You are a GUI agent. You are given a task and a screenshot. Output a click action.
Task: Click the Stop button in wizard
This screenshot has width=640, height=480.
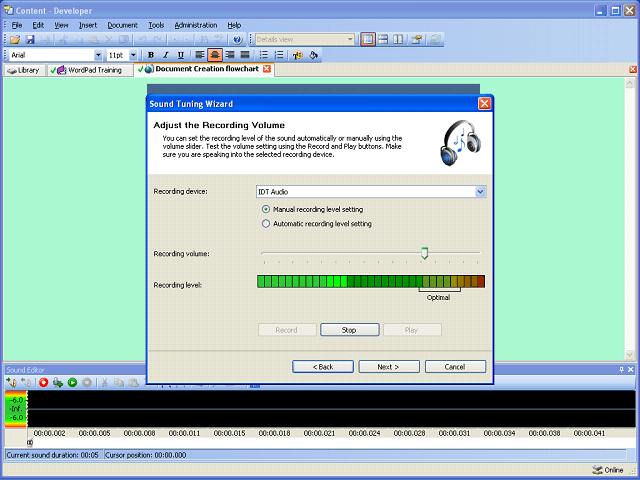click(349, 330)
